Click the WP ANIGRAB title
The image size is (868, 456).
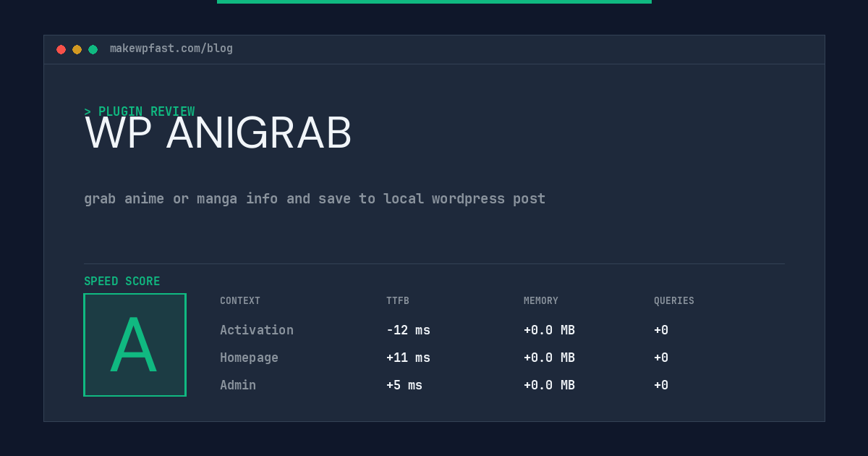point(218,133)
